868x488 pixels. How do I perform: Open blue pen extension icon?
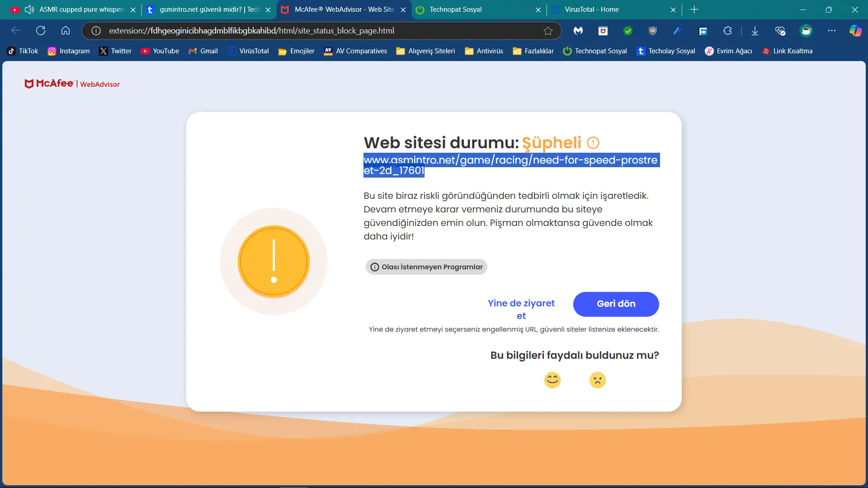point(677,31)
